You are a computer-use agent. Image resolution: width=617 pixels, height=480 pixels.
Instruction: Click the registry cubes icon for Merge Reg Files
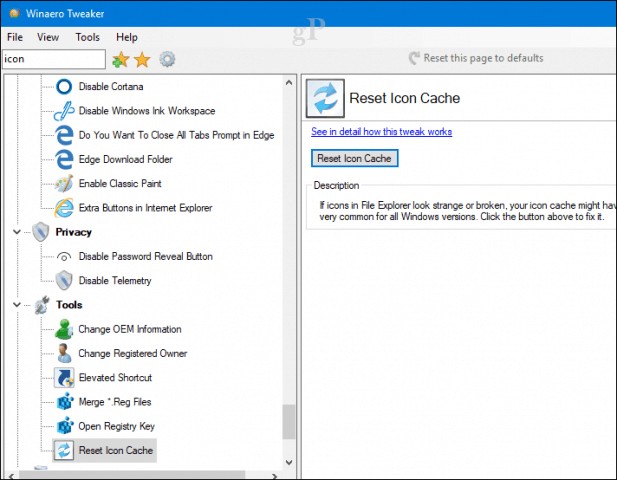tap(65, 402)
